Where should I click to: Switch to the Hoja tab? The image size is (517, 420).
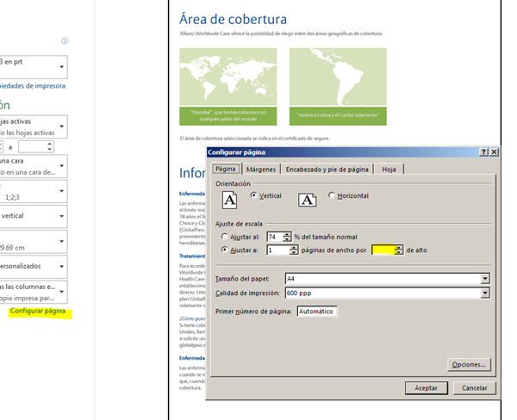pos(389,170)
